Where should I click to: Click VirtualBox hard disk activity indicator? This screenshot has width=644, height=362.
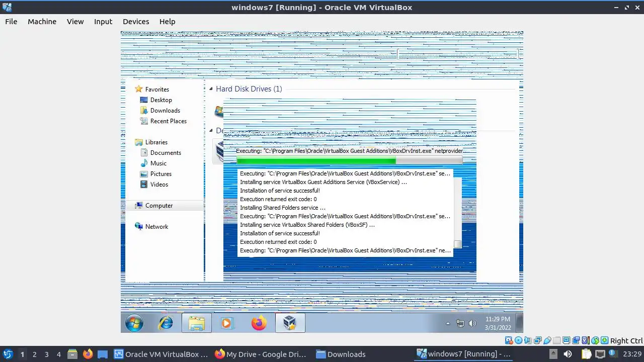(509, 340)
